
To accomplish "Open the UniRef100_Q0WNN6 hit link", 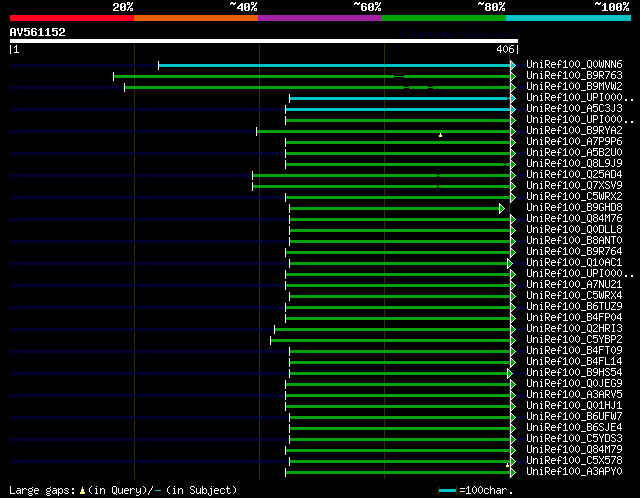I will coord(574,65).
